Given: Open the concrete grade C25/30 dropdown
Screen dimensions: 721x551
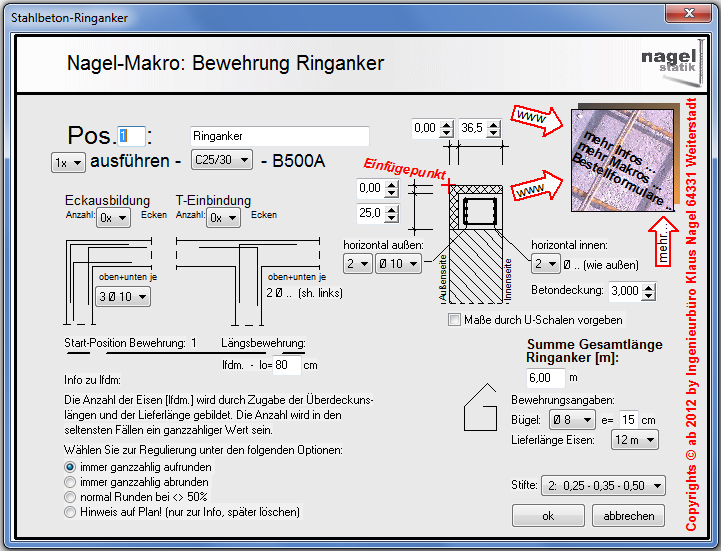Looking at the screenshot, I should point(223,160).
